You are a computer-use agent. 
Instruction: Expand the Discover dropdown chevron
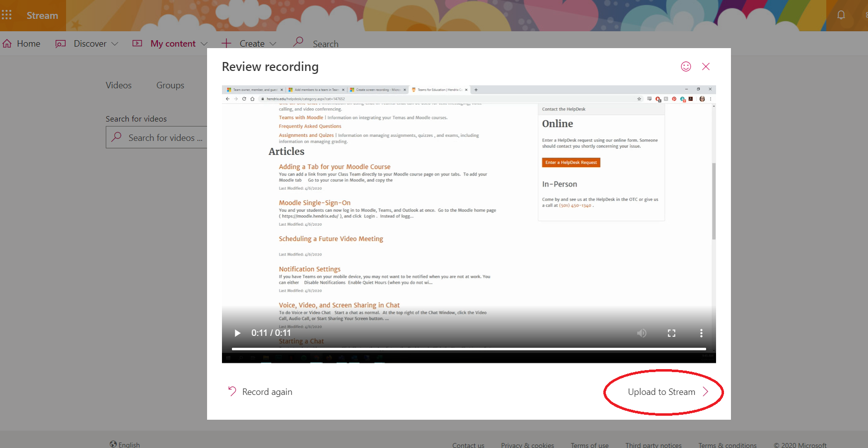(115, 44)
